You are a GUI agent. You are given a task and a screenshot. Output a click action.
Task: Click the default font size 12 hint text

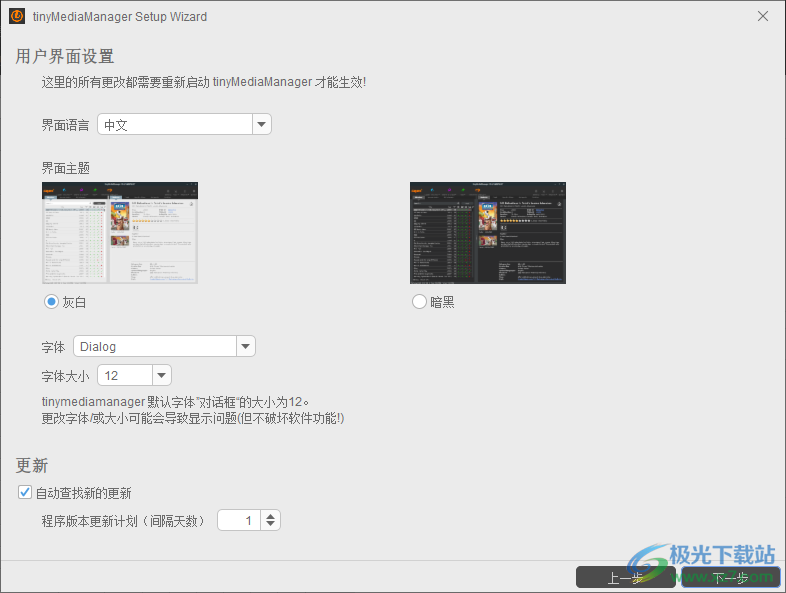point(175,402)
